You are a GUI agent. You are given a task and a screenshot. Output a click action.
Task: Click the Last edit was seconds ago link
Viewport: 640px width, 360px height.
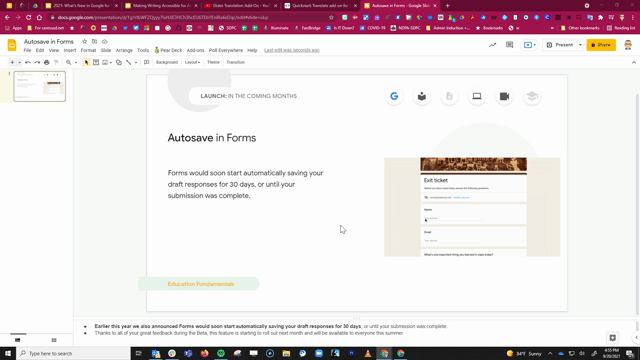291,50
